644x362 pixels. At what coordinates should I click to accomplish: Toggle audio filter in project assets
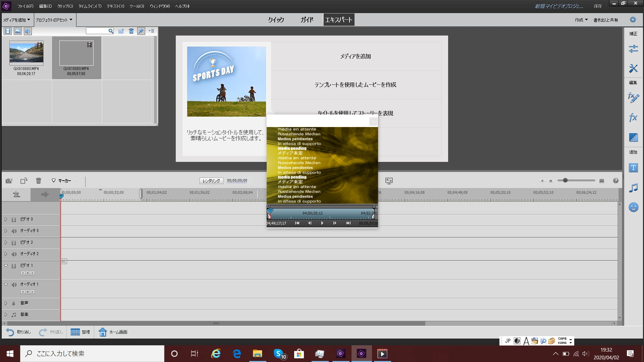(28, 31)
